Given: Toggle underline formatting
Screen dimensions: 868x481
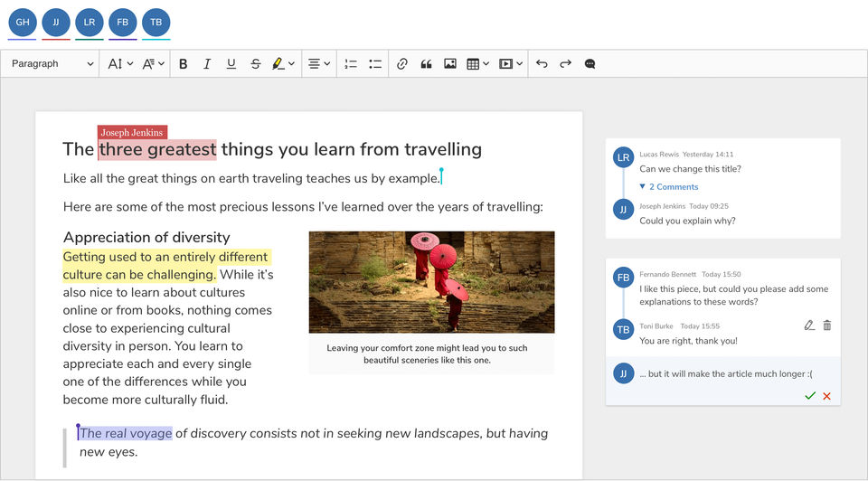Looking at the screenshot, I should point(231,64).
